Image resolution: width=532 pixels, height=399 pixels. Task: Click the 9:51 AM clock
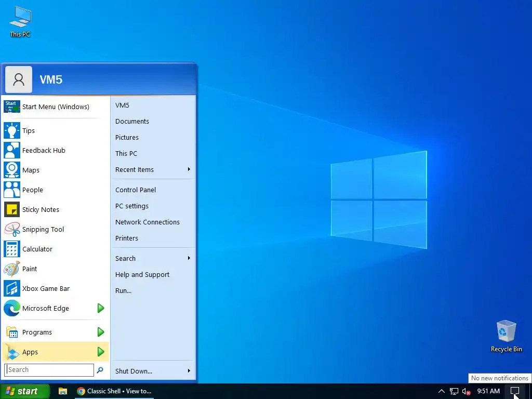[x=488, y=391]
